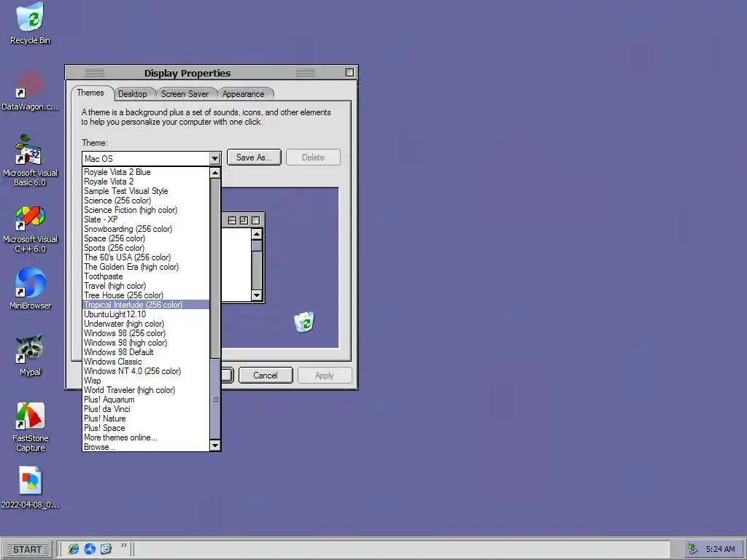
Task: Choose Tree House (256 color) theme
Action: [x=146, y=295]
